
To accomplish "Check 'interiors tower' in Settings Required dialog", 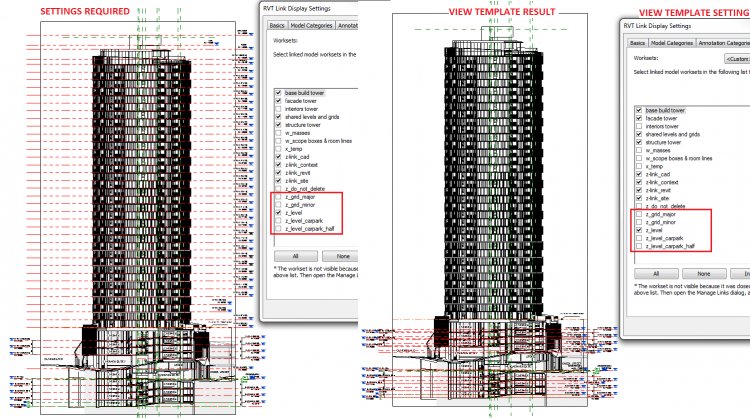I will 278,109.
